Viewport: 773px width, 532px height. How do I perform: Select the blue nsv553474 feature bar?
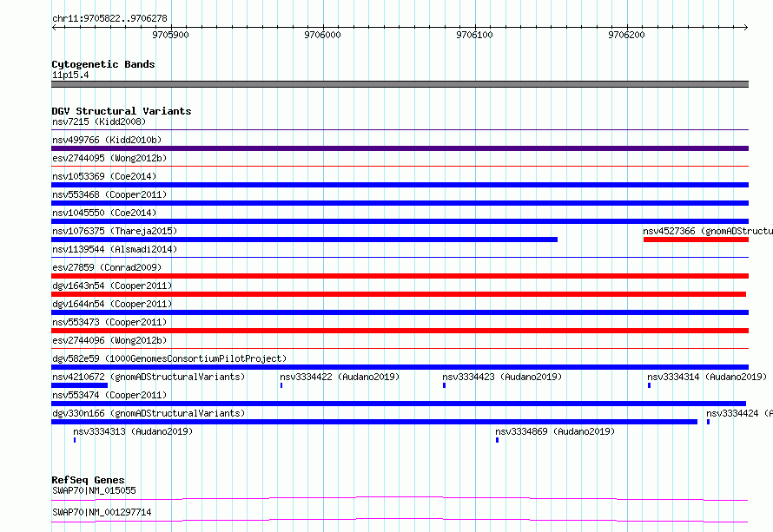(399, 404)
